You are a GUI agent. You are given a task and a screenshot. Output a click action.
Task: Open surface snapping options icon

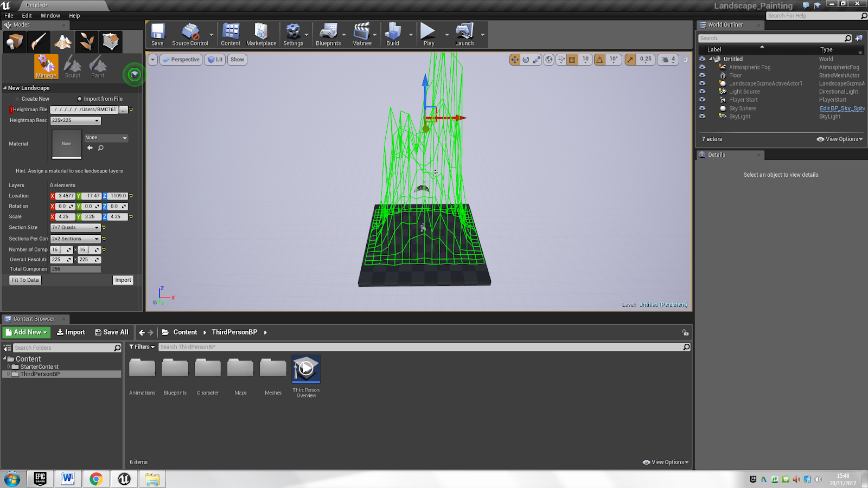click(x=561, y=60)
